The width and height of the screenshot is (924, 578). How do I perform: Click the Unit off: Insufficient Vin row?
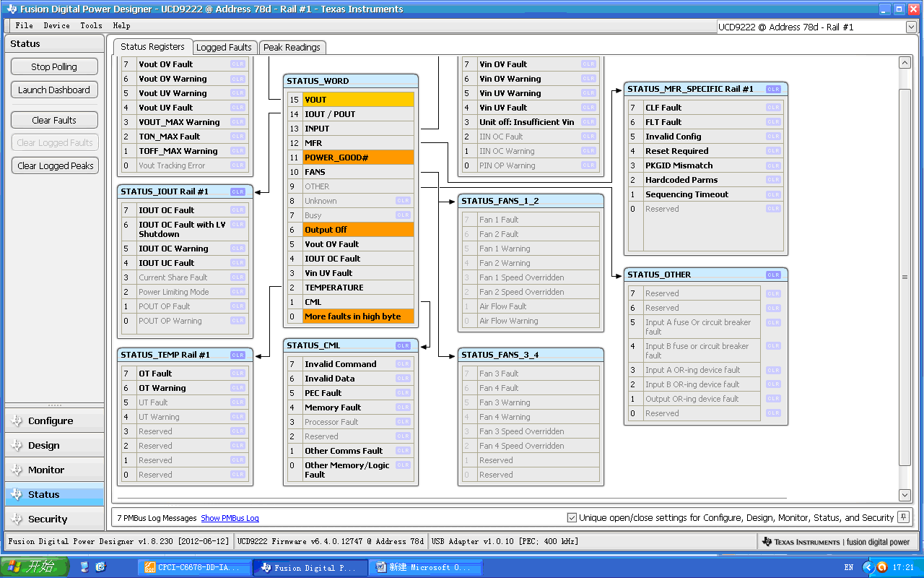point(530,122)
